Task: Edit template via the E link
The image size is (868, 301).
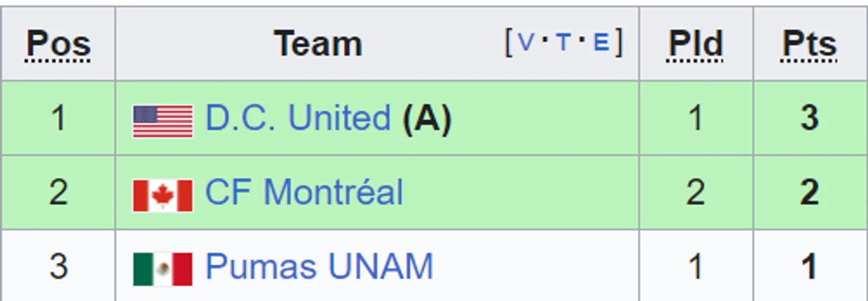Action: [x=602, y=43]
